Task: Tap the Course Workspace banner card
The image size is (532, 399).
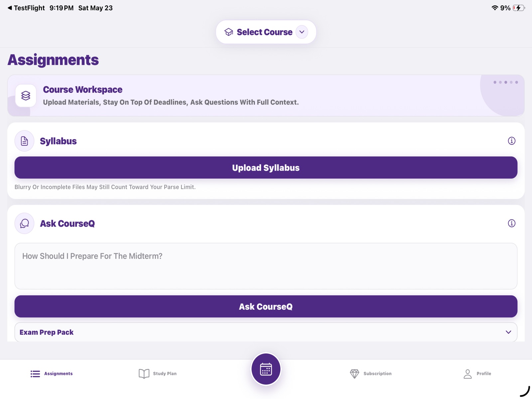Action: [266, 96]
